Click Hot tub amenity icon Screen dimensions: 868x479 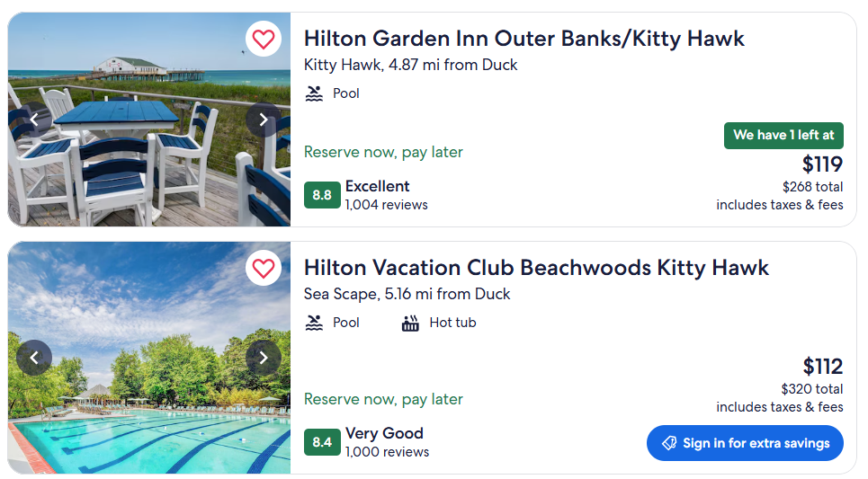pyautogui.click(x=410, y=323)
